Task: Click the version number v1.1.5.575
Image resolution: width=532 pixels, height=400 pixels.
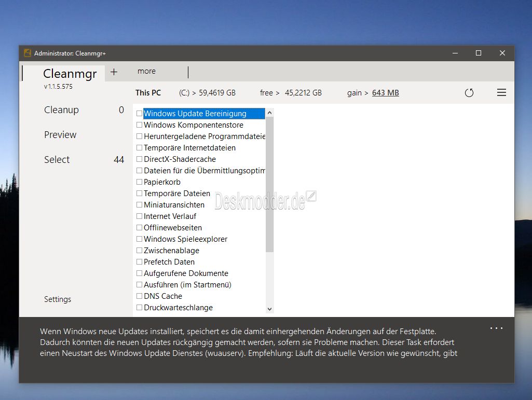Action: (x=58, y=87)
